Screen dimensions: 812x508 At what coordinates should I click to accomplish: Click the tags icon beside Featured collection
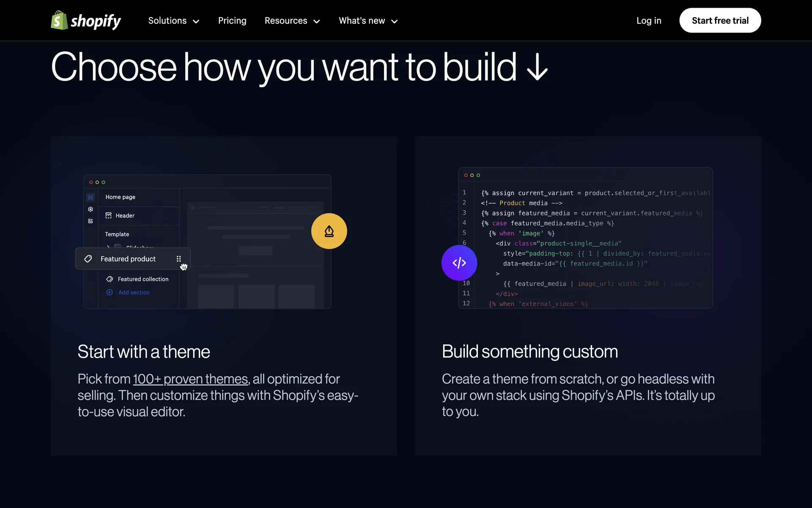[x=110, y=279]
